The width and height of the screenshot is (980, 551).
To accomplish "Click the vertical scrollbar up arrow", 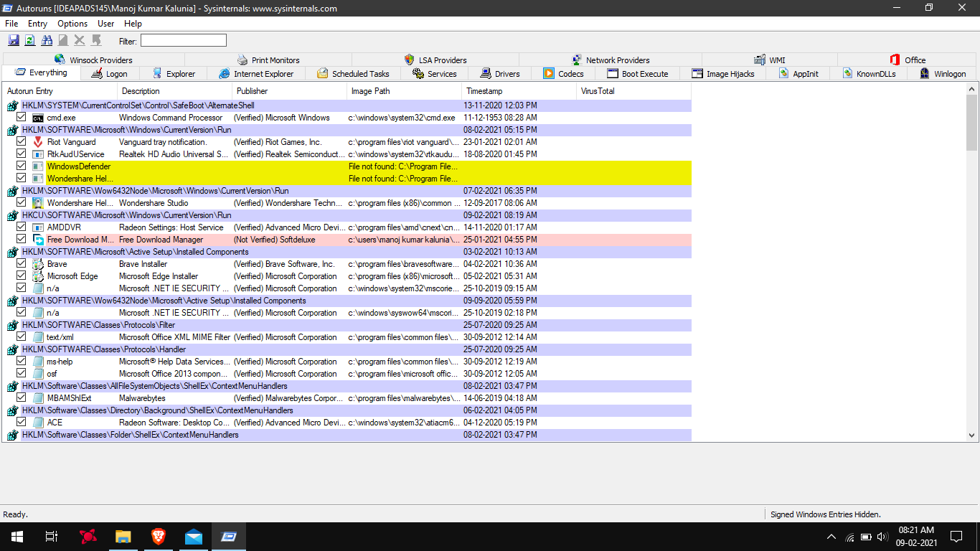I will coord(972,89).
